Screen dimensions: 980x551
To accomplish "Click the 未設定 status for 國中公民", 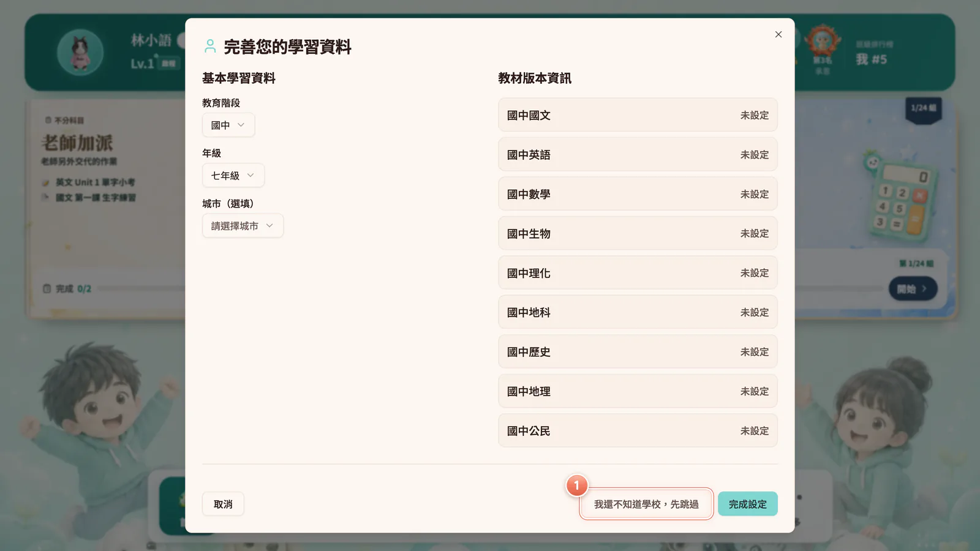I will click(754, 431).
